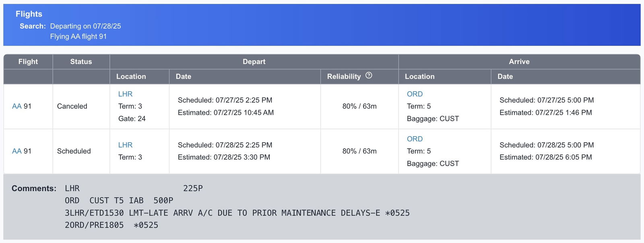Open AA link in the Canceled flight row
Image resolution: width=644 pixels, height=243 pixels.
click(x=17, y=106)
